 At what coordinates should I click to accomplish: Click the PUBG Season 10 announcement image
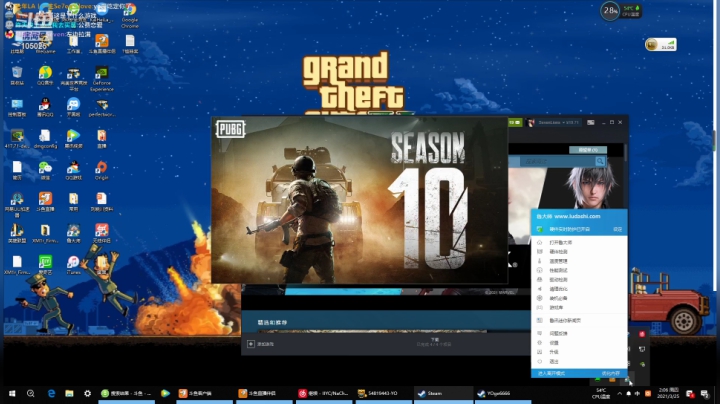tap(360, 200)
